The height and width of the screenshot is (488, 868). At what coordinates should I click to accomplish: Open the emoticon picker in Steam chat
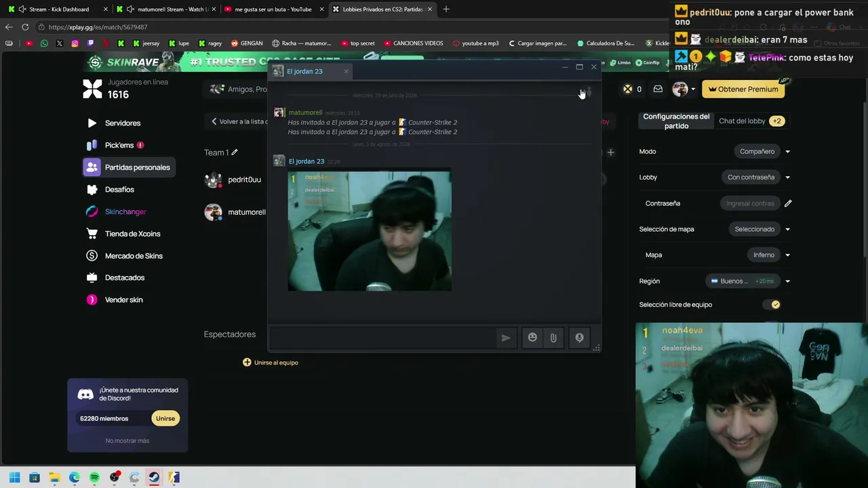[x=532, y=338]
